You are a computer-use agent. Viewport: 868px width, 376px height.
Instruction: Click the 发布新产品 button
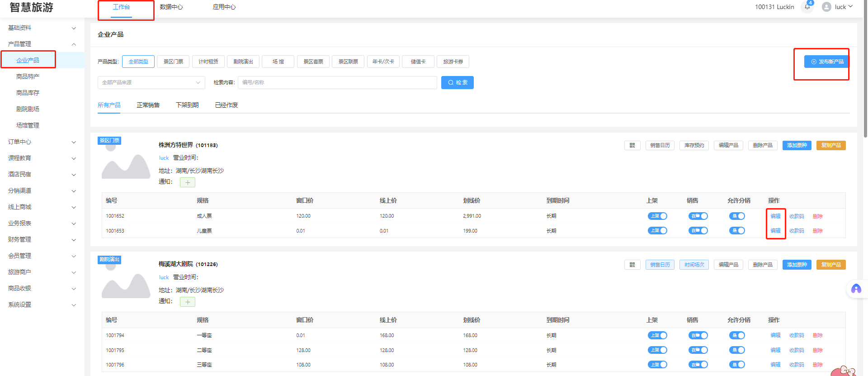coord(827,62)
